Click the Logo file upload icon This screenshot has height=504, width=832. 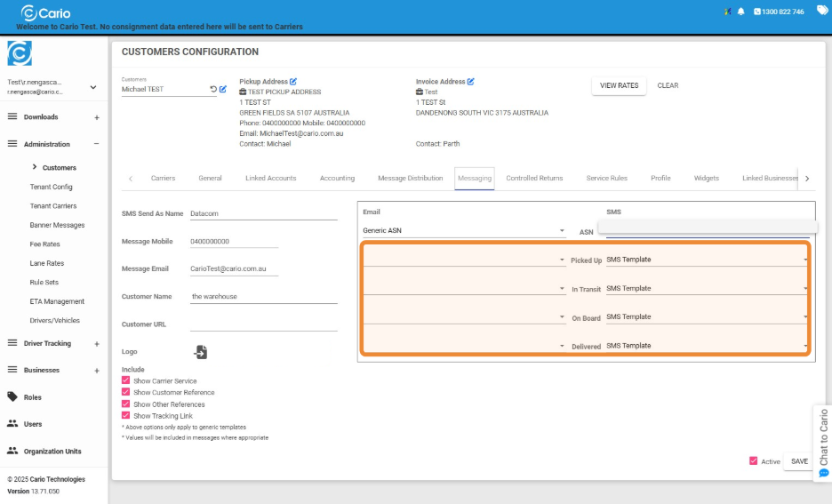(201, 352)
